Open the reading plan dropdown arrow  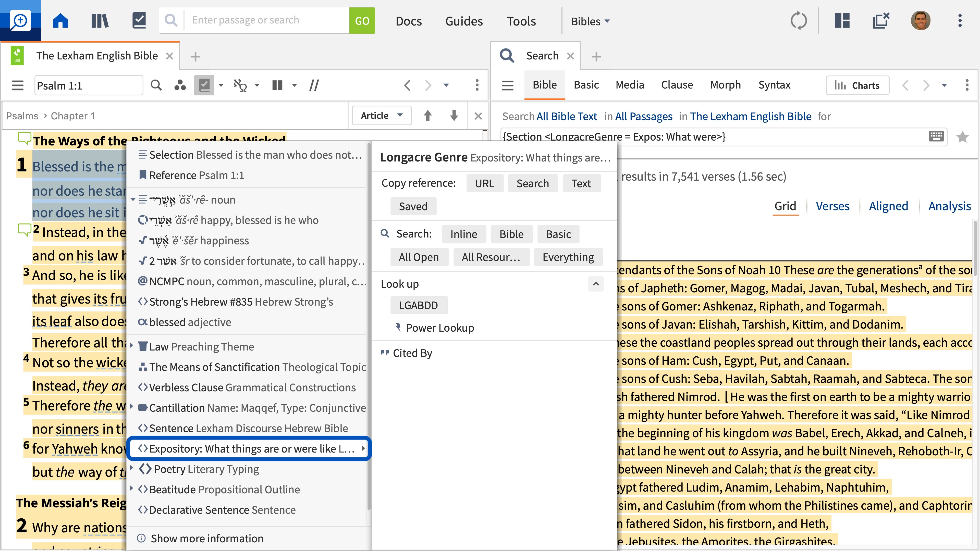[x=221, y=85]
